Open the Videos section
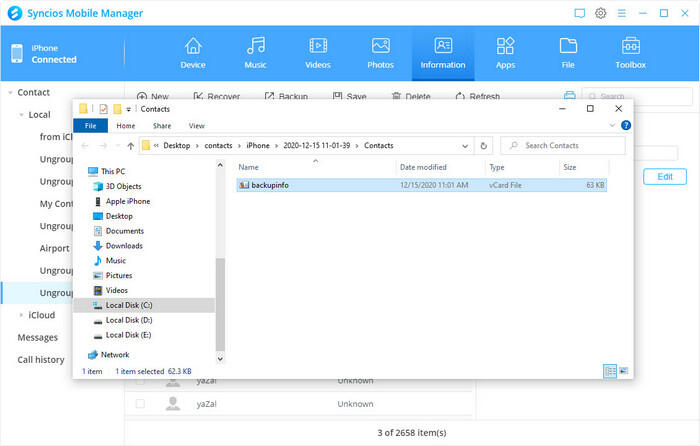The height and width of the screenshot is (446, 700). [x=318, y=53]
